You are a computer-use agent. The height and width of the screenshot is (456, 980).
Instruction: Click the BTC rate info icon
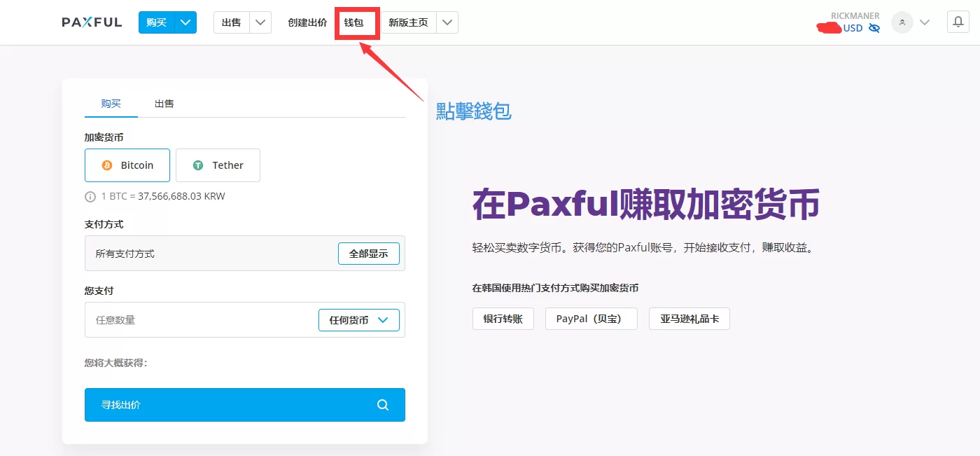(x=90, y=197)
